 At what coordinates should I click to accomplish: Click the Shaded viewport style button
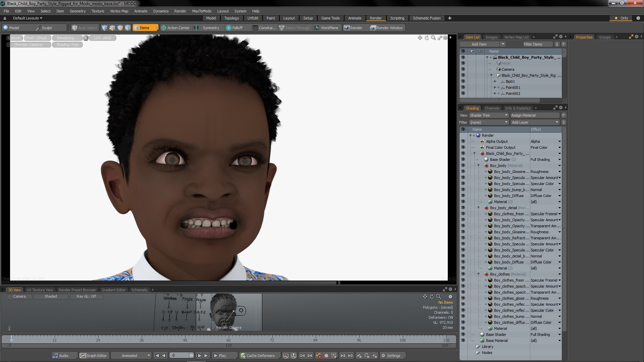coord(51,296)
